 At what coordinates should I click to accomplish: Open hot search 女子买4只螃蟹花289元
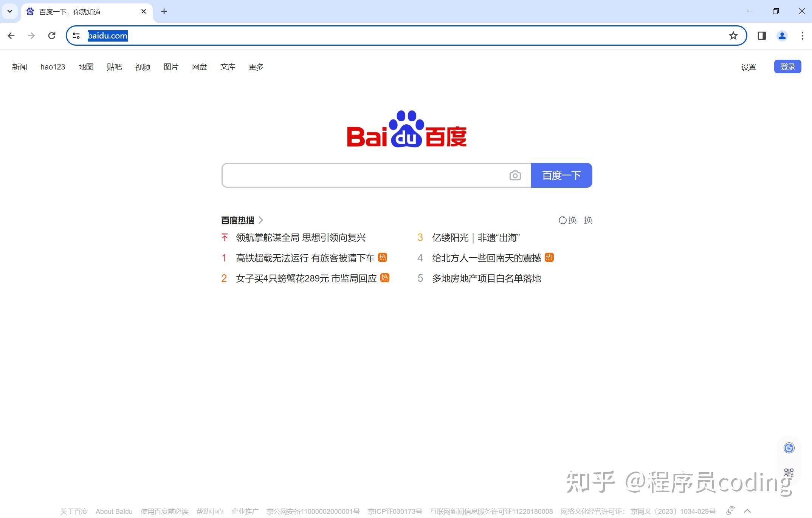(306, 278)
